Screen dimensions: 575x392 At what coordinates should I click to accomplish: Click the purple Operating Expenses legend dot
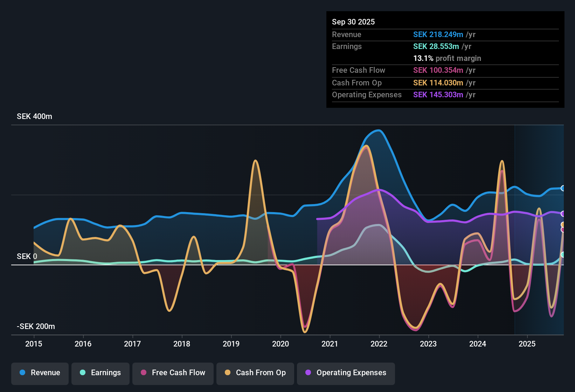(308, 372)
